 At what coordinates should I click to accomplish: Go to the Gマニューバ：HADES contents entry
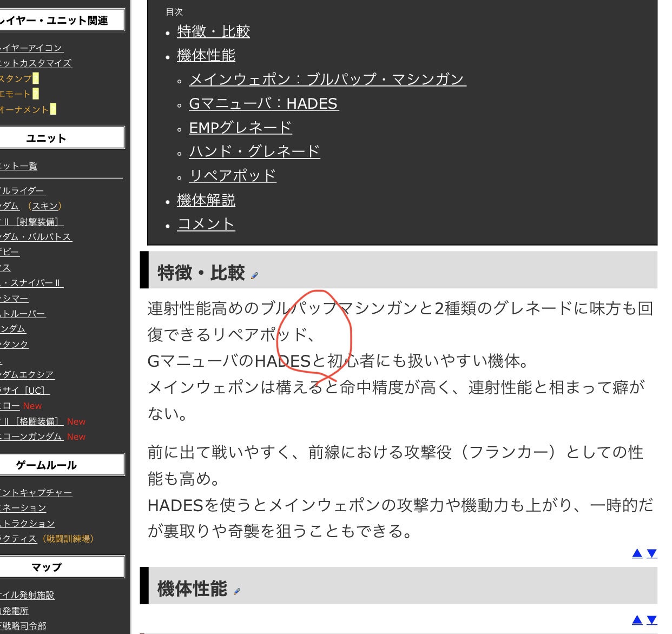click(x=263, y=103)
